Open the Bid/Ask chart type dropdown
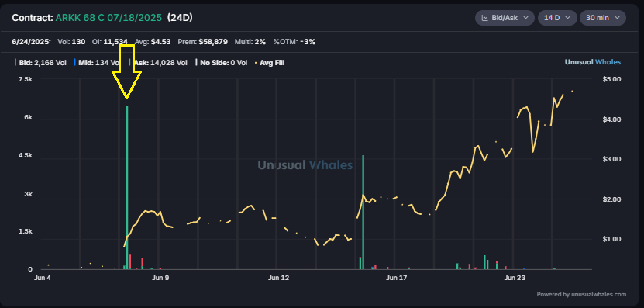 [505, 18]
